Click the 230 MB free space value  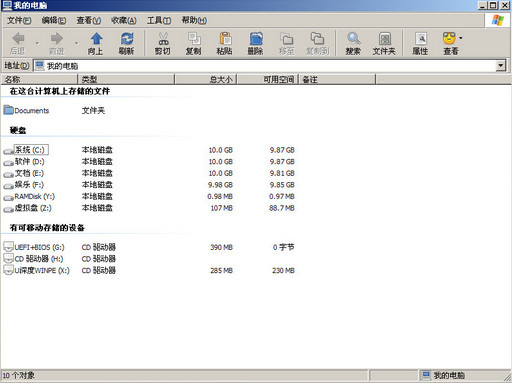pos(283,270)
